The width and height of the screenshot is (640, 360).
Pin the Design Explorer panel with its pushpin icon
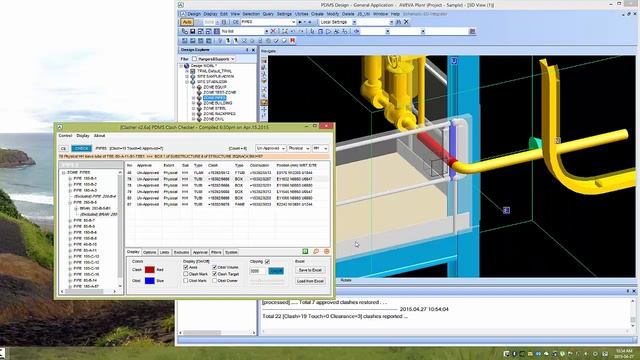(x=247, y=50)
